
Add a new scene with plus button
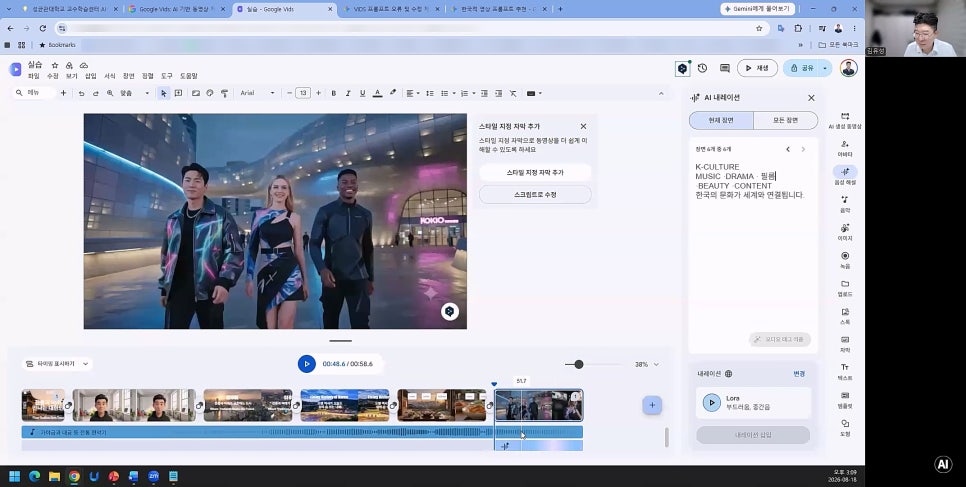coord(652,405)
